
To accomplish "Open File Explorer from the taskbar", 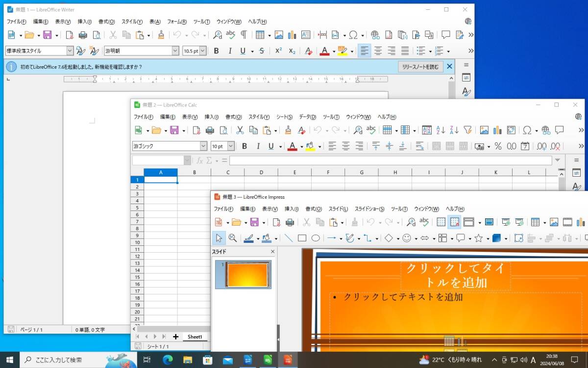I will coord(188,360).
